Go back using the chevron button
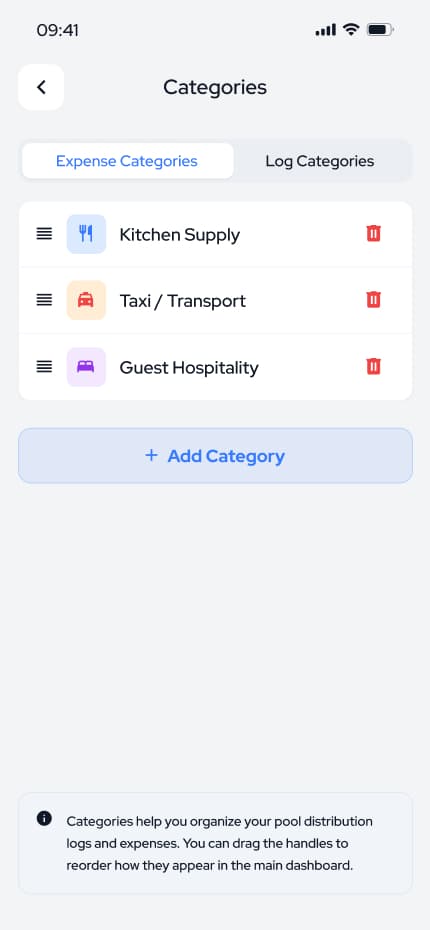430x930 pixels. 41,87
